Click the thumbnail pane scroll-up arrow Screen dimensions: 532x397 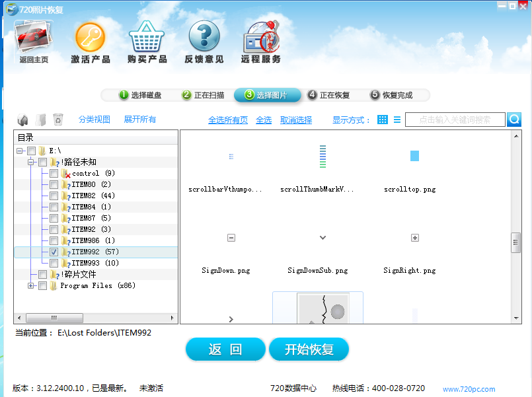(516, 136)
